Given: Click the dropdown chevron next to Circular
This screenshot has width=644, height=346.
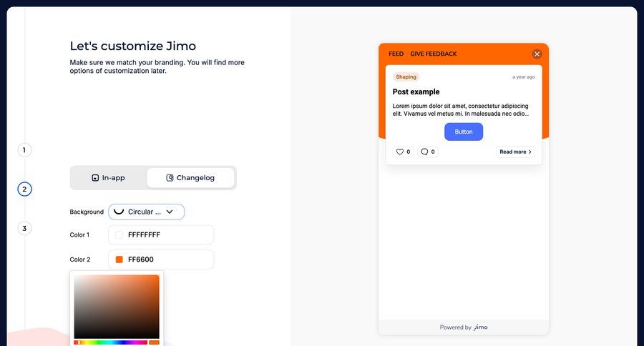Looking at the screenshot, I should 170,212.
